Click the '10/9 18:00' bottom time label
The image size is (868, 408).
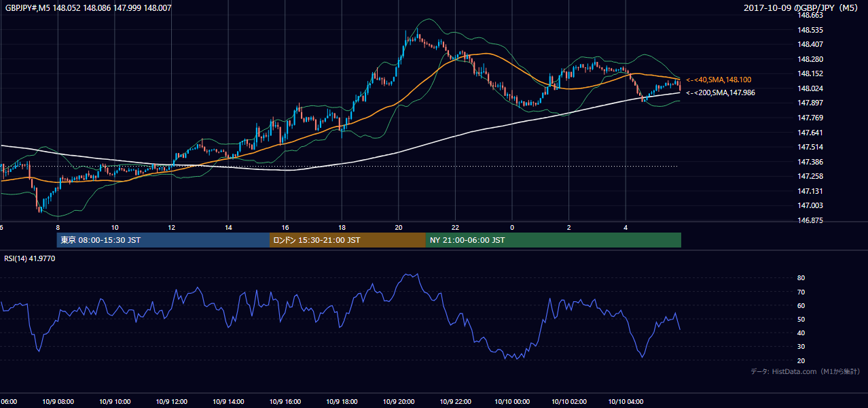(x=342, y=402)
